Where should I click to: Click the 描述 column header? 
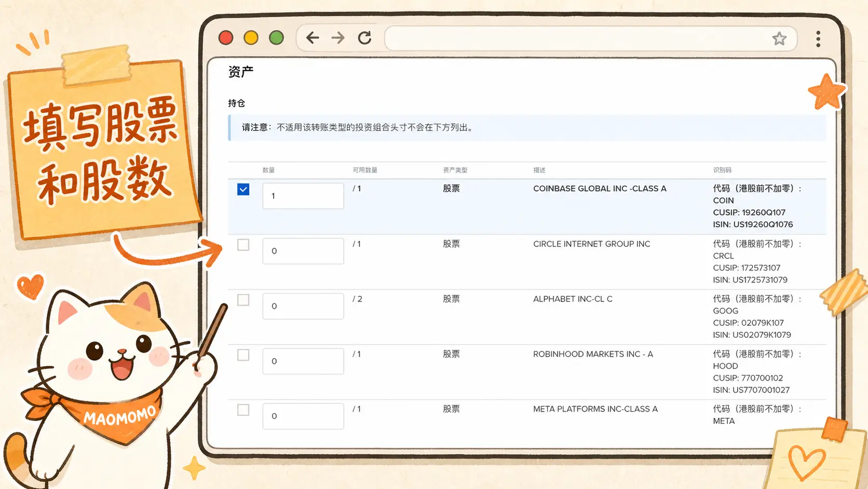[539, 170]
